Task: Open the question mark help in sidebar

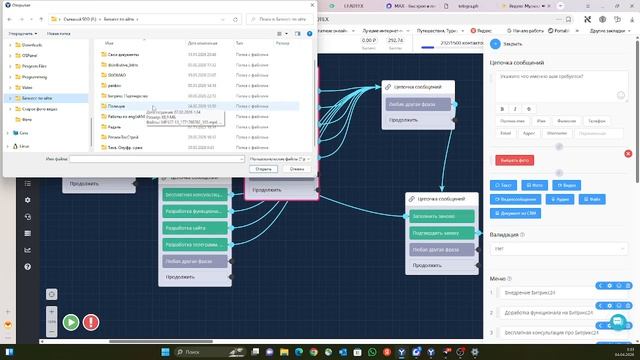Action: coord(27,267)
